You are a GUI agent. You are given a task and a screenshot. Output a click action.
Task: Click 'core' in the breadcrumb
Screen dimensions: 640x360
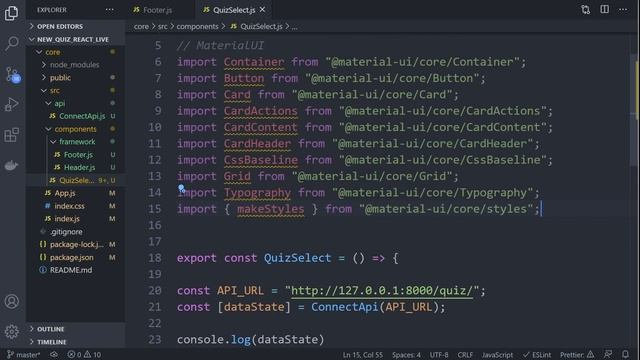[x=141, y=27]
